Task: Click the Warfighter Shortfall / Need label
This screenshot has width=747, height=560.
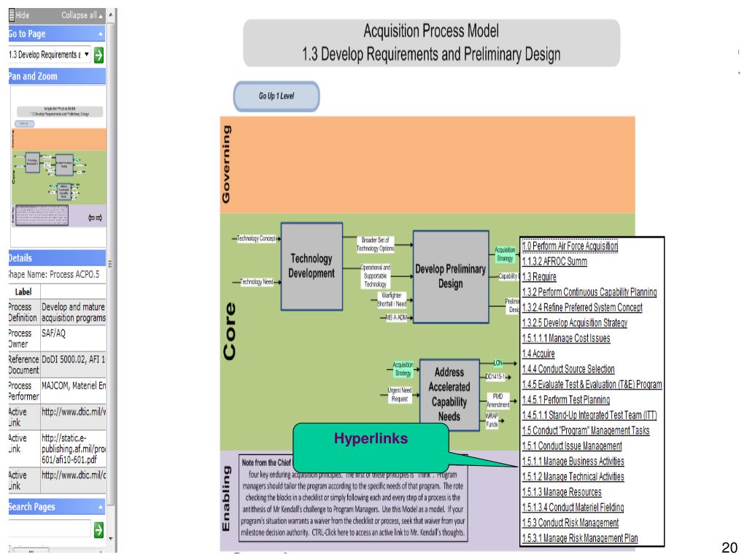Action: pyautogui.click(x=392, y=300)
